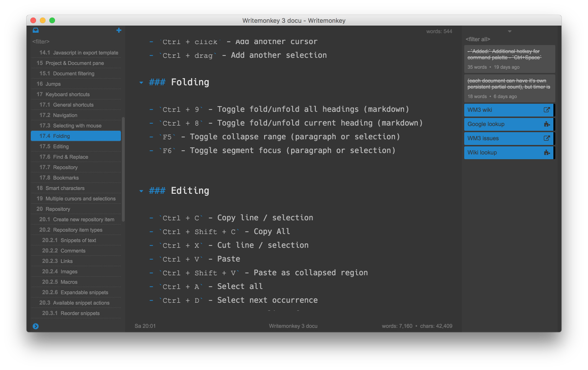Select 20.2.2 Comments
The height and width of the screenshot is (370, 588).
click(76, 251)
